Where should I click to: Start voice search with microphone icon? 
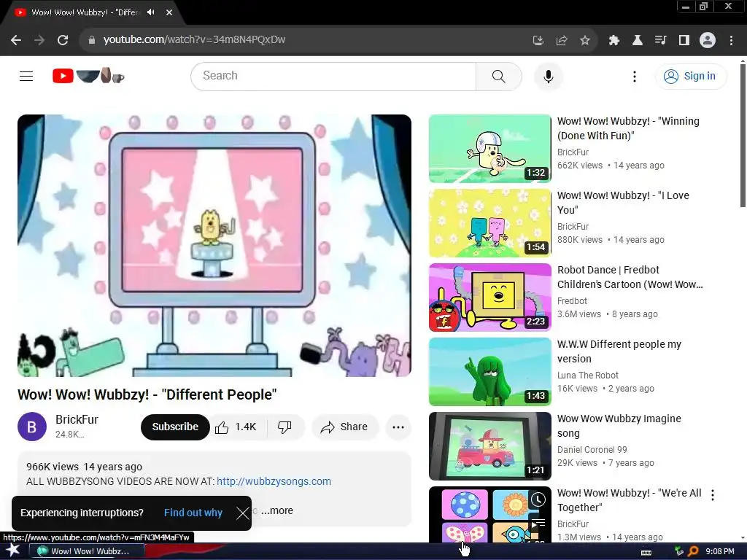pyautogui.click(x=549, y=76)
